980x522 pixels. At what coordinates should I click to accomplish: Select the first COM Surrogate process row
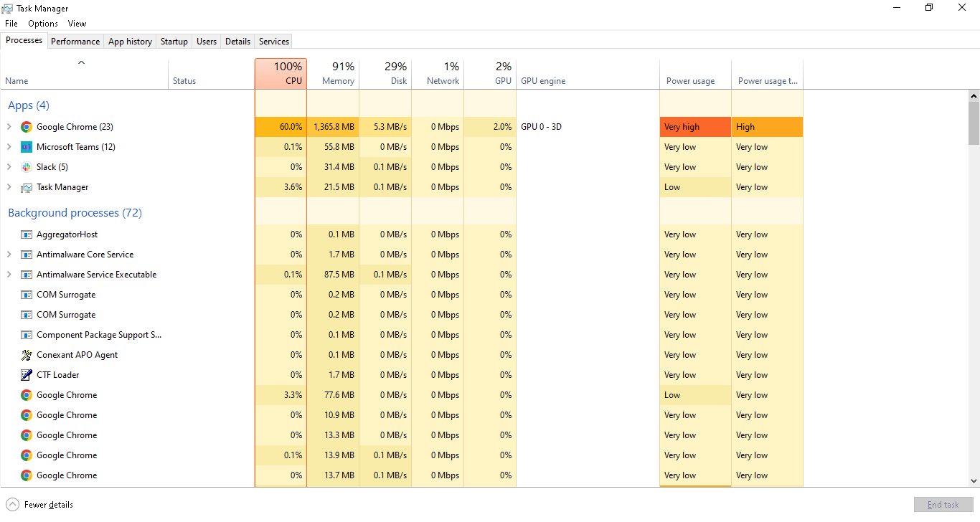tap(402, 295)
